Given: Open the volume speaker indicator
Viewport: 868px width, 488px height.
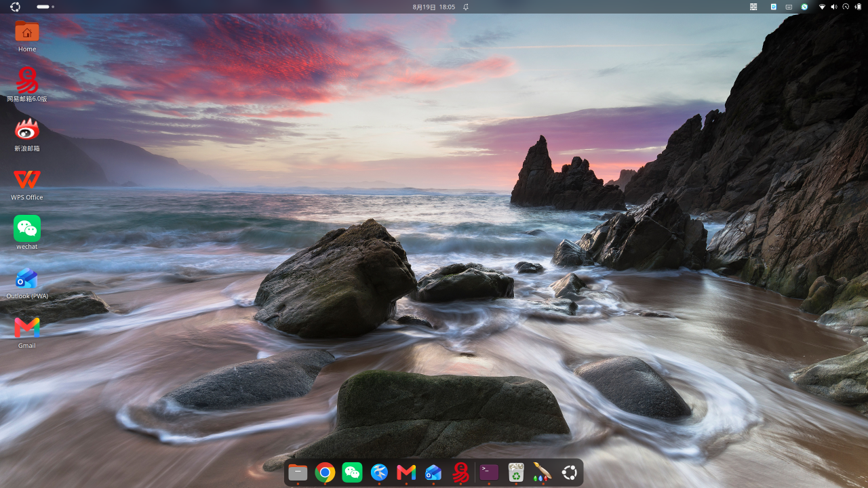Looking at the screenshot, I should click(834, 7).
